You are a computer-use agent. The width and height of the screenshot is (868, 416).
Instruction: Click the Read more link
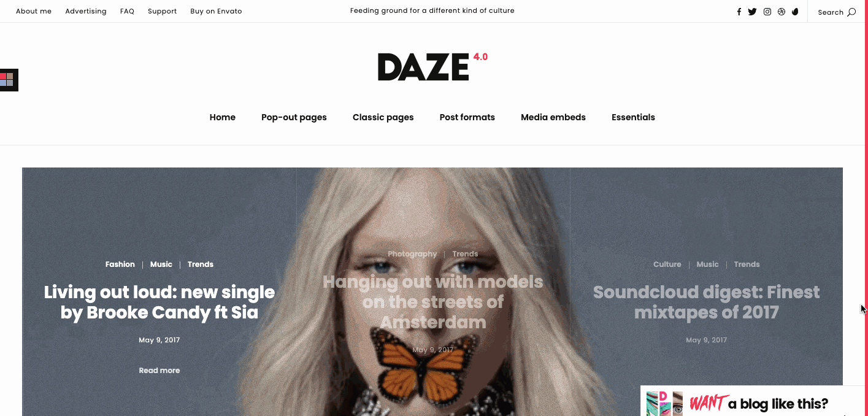(159, 371)
